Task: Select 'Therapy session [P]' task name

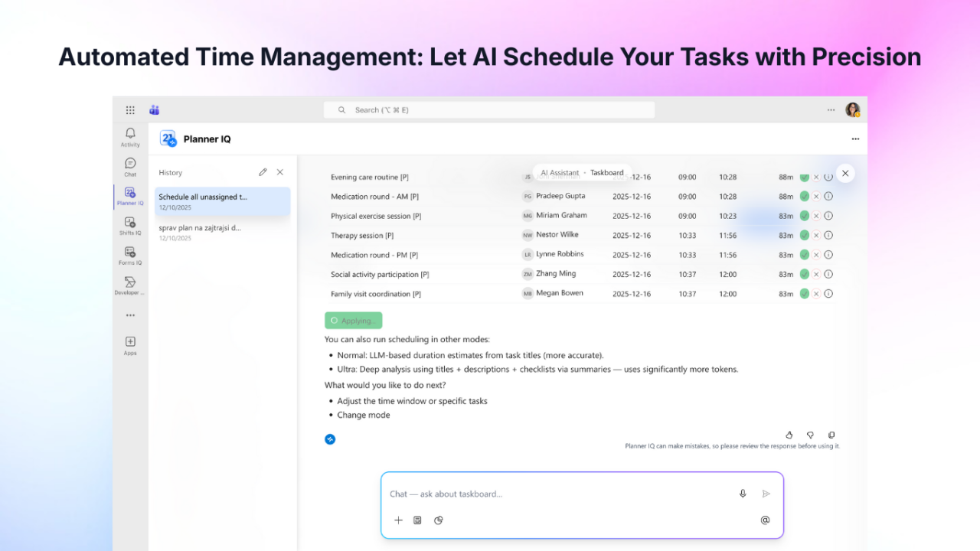Action: coord(362,236)
